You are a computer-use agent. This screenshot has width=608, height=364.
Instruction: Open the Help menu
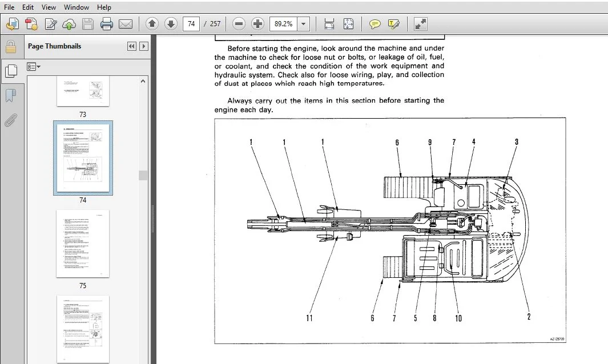pyautogui.click(x=104, y=7)
